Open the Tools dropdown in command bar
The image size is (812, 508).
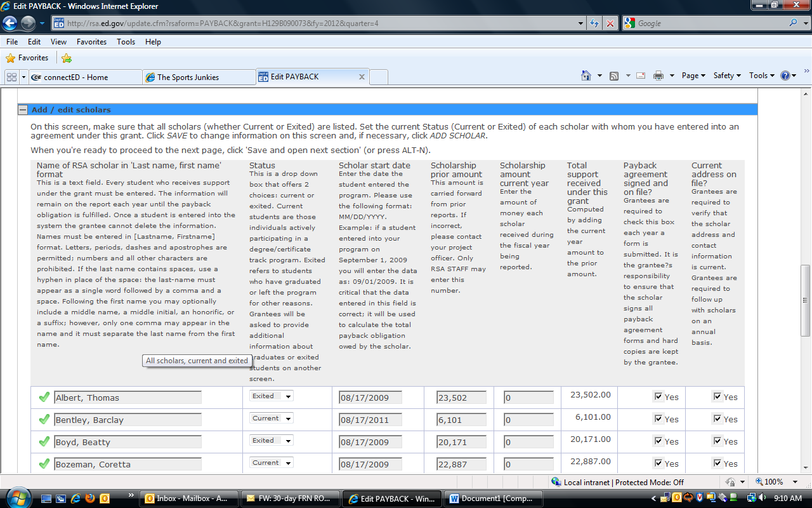pyautogui.click(x=762, y=76)
